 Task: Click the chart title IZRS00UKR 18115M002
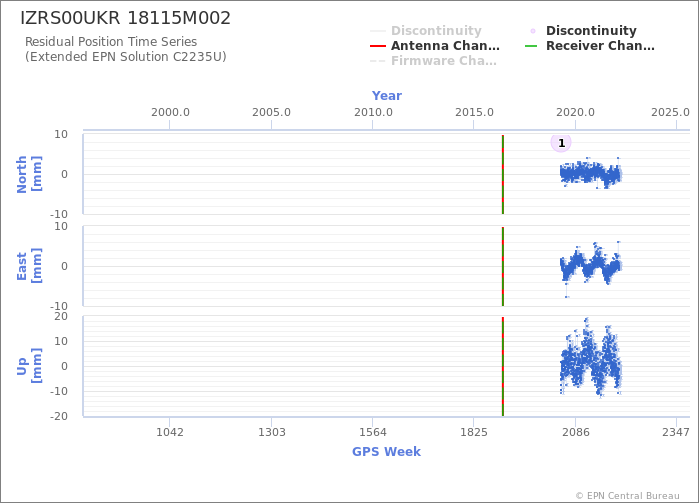(125, 18)
